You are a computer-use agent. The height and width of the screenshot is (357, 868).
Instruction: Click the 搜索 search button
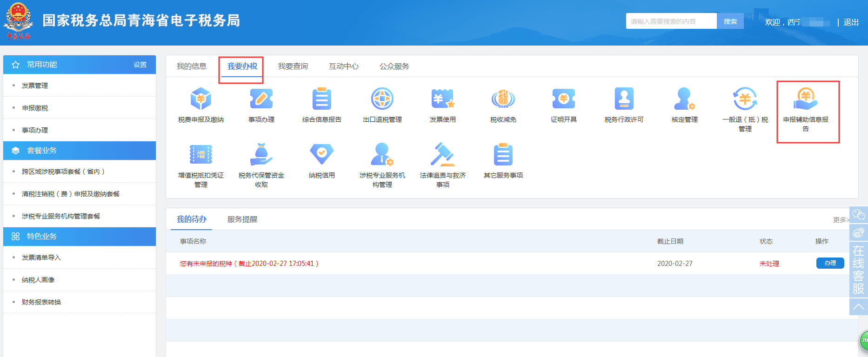pyautogui.click(x=730, y=21)
